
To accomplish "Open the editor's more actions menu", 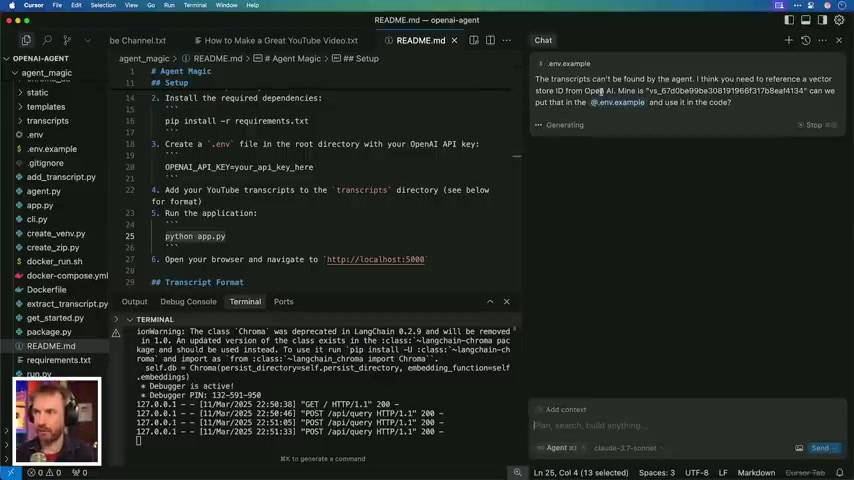I will pos(507,40).
